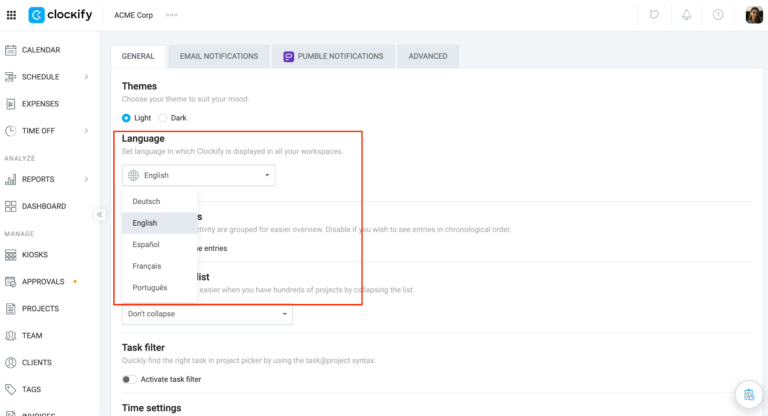This screenshot has height=416, width=768.
Task: Switch to the Pumble Notifications tab
Action: tap(334, 56)
